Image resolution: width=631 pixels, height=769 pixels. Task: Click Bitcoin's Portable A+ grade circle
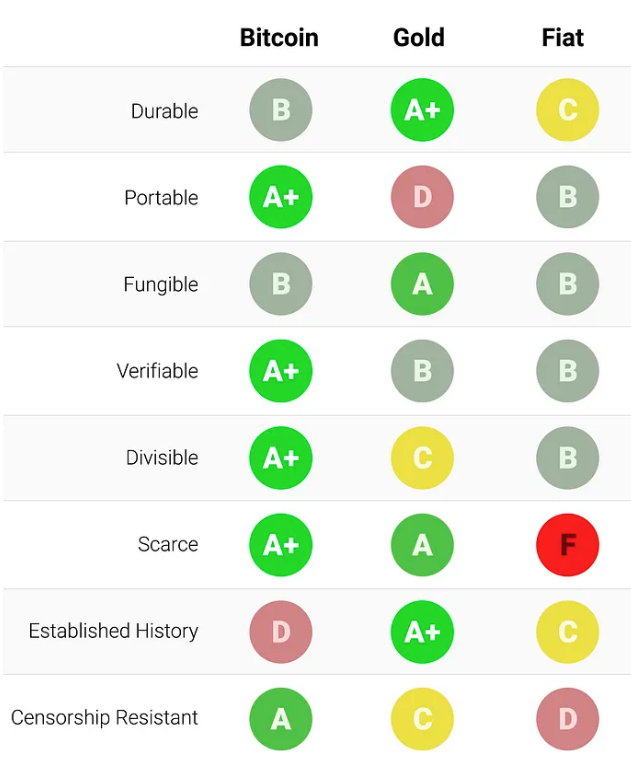(x=281, y=197)
